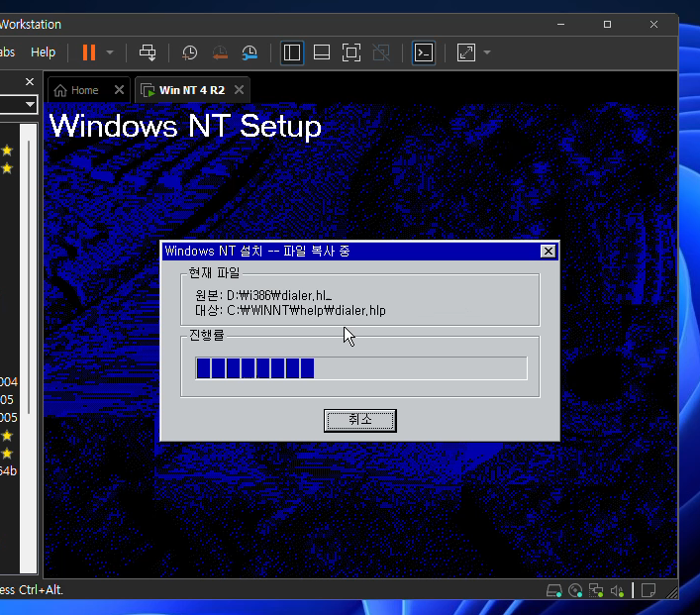Click the Unity mode icon in the toolbar
The height and width of the screenshot is (615, 700).
[x=381, y=52]
